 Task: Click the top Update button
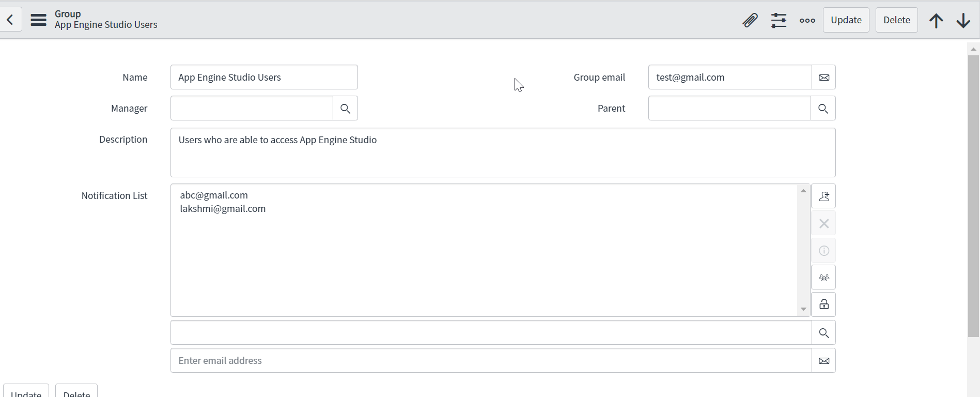846,20
